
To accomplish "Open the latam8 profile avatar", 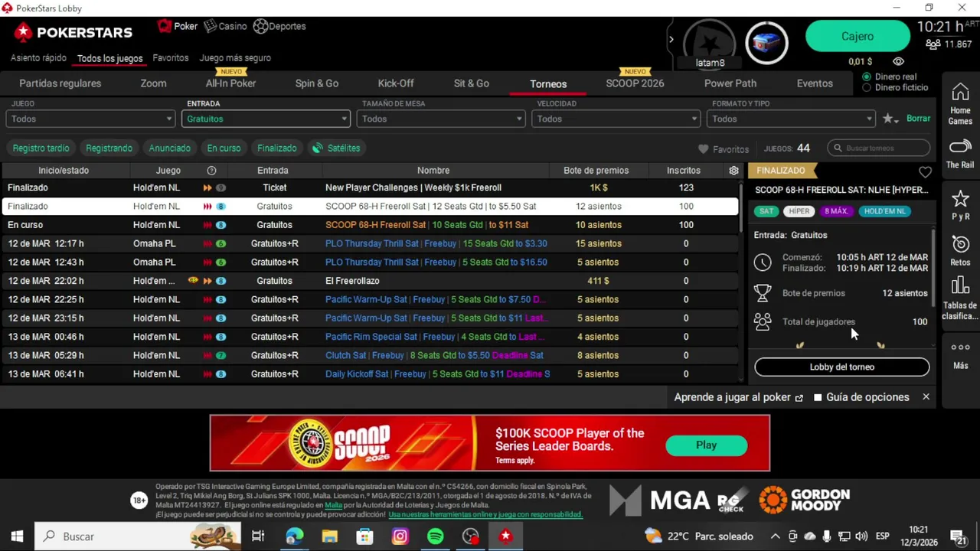I will tap(710, 42).
